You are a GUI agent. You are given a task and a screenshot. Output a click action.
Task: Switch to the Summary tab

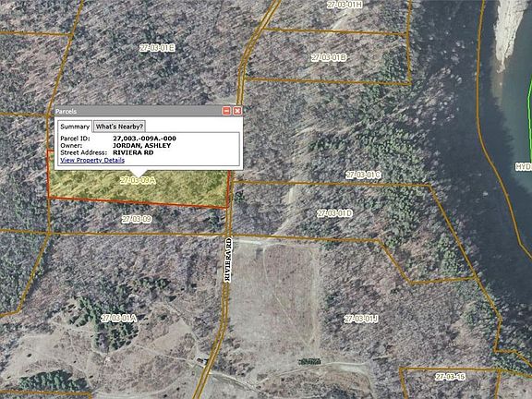(75, 127)
